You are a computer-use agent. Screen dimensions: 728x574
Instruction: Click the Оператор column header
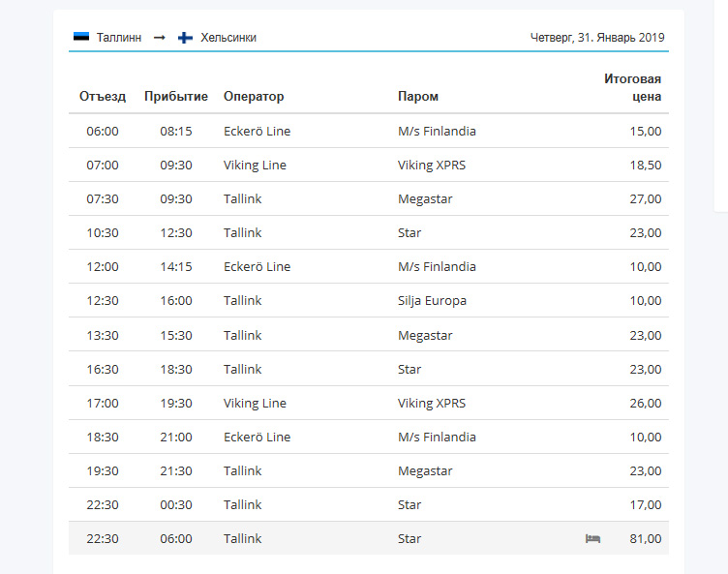254,96
